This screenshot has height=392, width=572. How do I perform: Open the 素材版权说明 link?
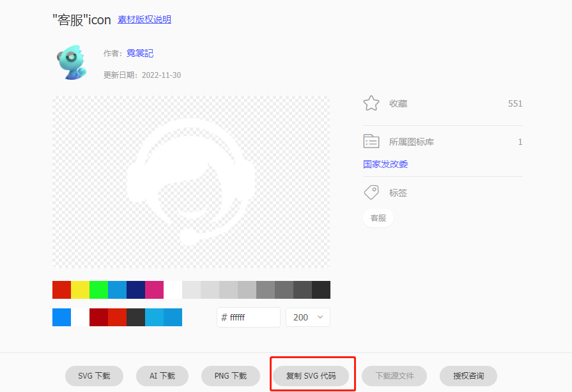(144, 19)
